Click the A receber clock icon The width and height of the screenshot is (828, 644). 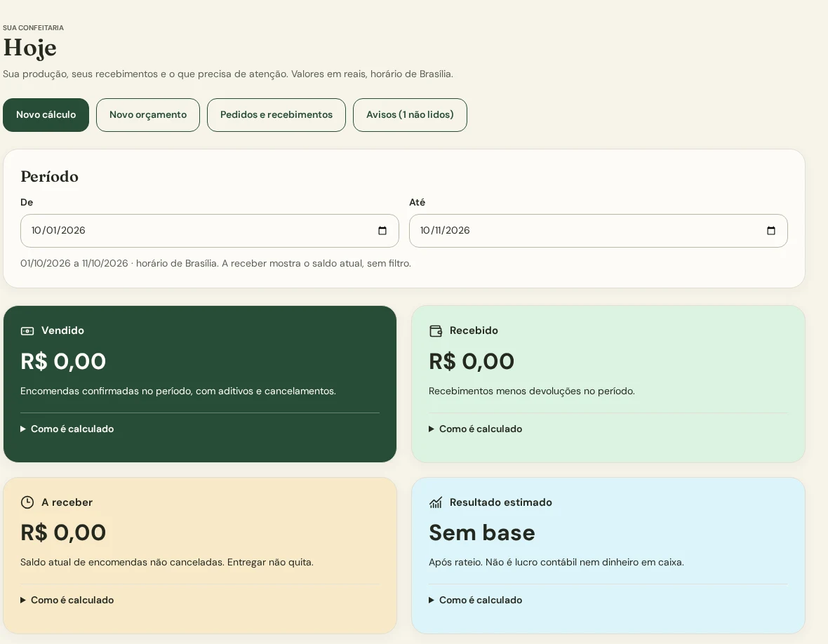(x=27, y=502)
